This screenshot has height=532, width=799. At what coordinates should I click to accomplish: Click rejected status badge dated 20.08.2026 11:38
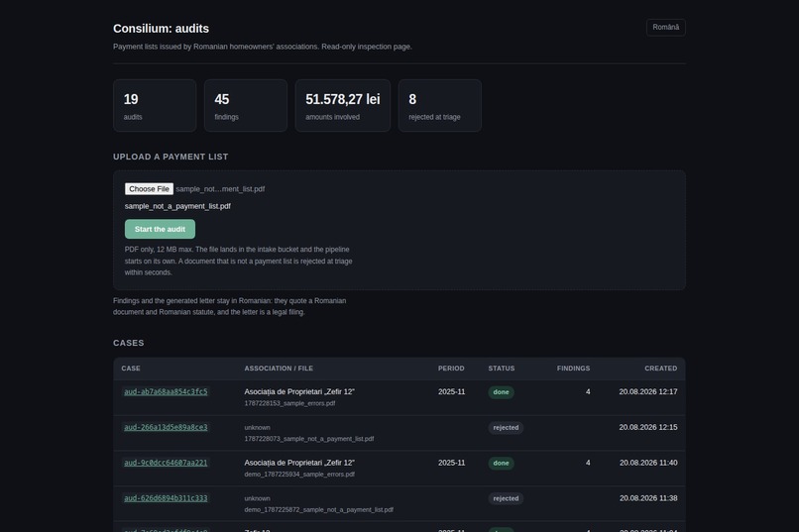coord(506,499)
